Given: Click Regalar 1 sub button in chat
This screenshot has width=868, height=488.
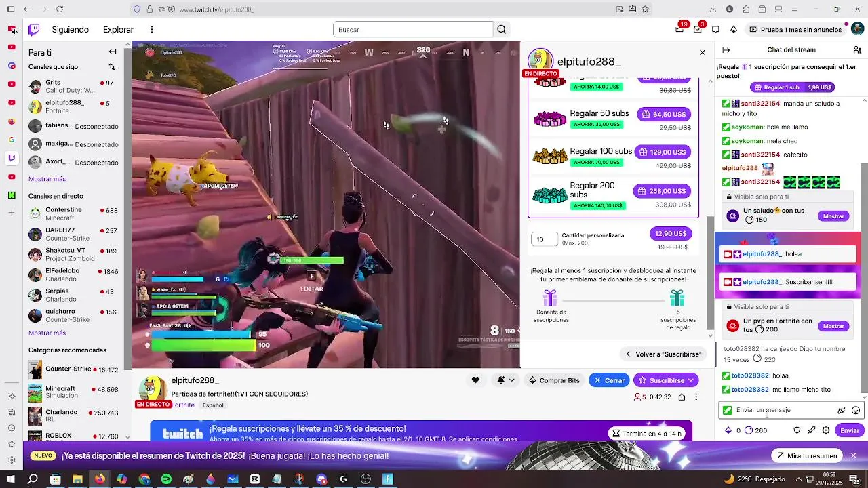Looking at the screenshot, I should click(x=791, y=87).
